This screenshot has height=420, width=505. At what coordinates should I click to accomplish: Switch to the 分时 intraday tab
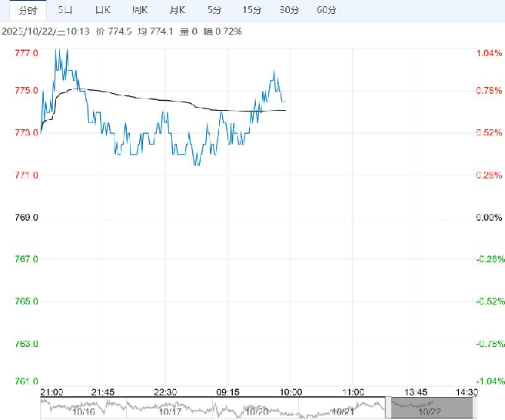[25, 10]
